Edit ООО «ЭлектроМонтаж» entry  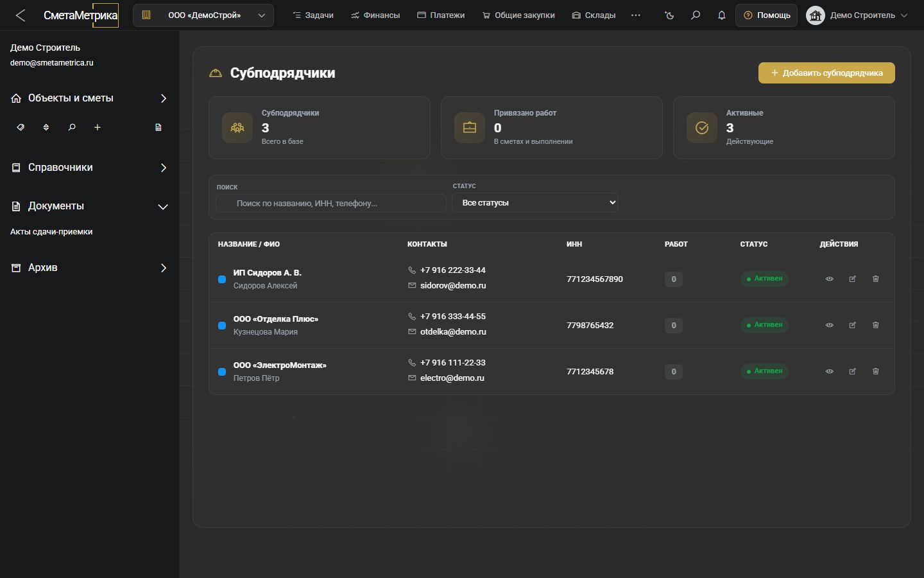pos(853,371)
